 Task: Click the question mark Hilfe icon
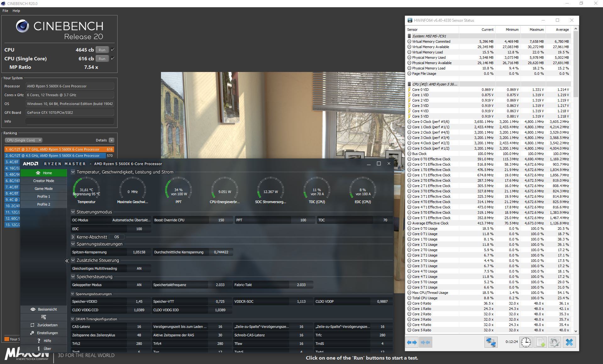[39, 341]
